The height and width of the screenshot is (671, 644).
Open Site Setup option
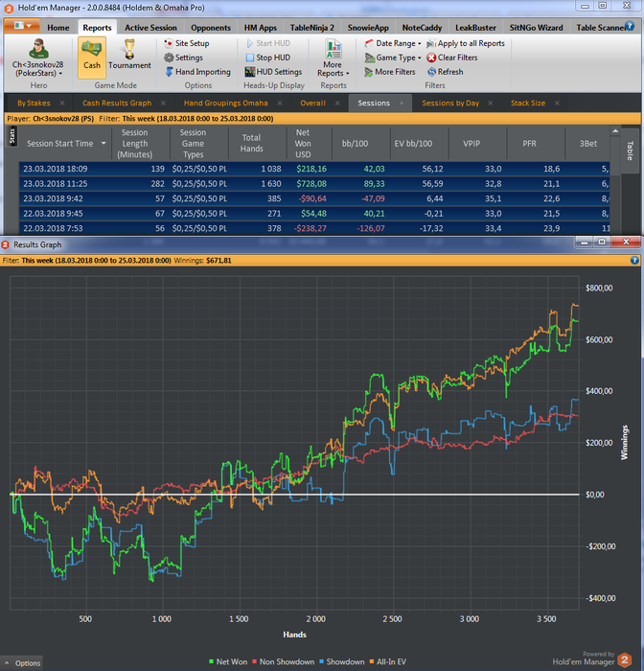187,43
